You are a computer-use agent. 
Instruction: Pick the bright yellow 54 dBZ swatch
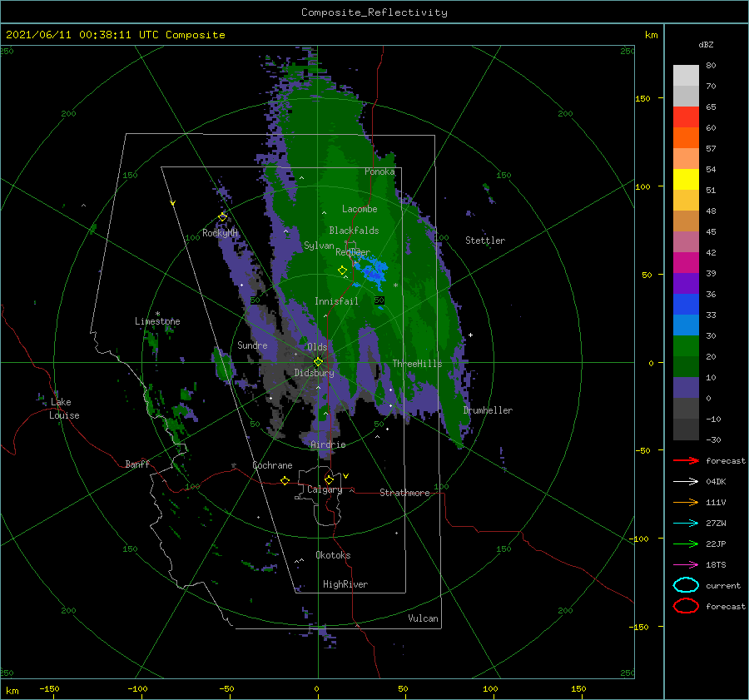(686, 180)
